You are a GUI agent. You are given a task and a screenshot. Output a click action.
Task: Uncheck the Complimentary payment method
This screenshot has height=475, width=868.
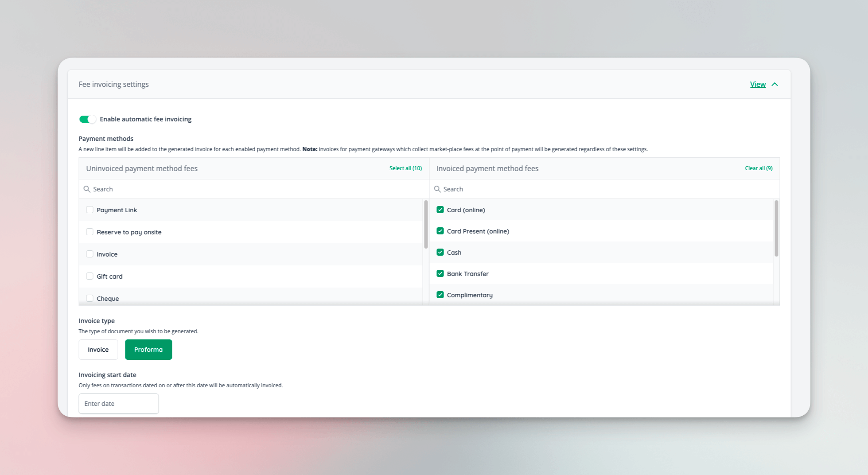pos(440,294)
